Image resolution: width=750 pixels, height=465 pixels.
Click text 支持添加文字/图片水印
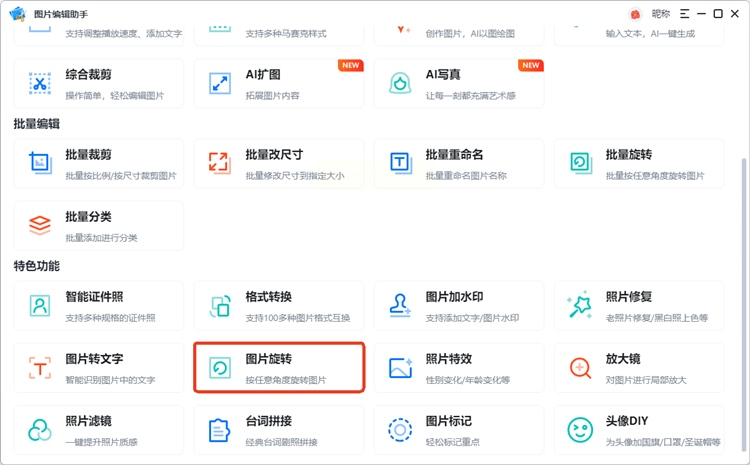click(473, 318)
